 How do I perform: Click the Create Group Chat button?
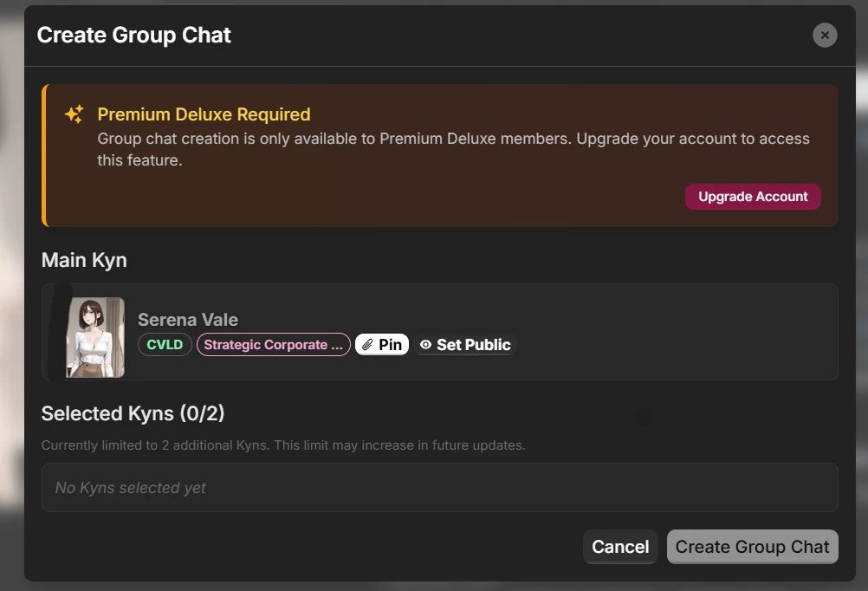(752, 547)
